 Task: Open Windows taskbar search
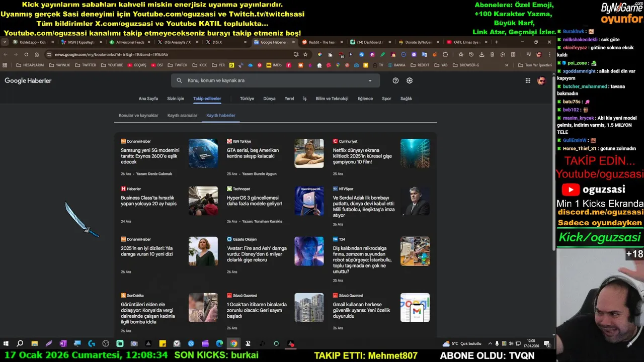(20, 343)
